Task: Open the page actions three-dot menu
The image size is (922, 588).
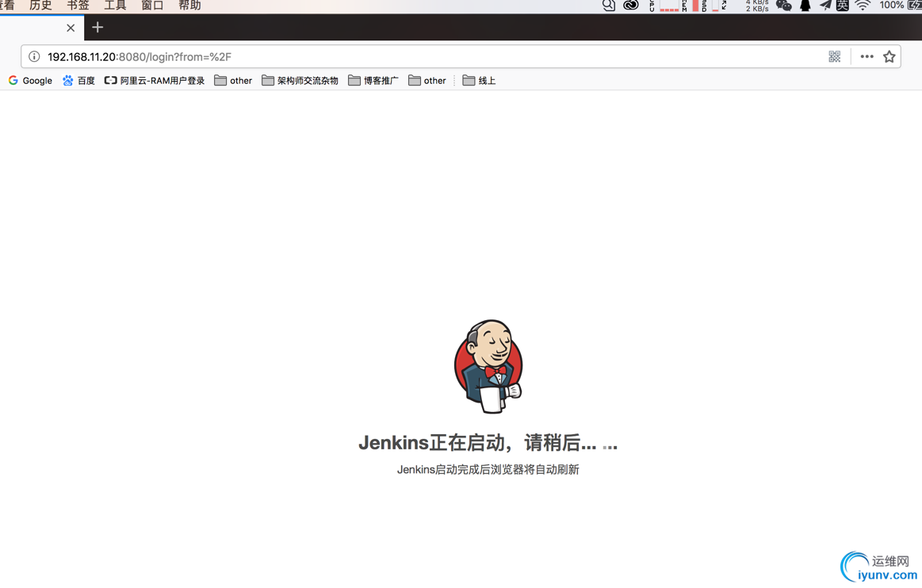Action: tap(867, 56)
